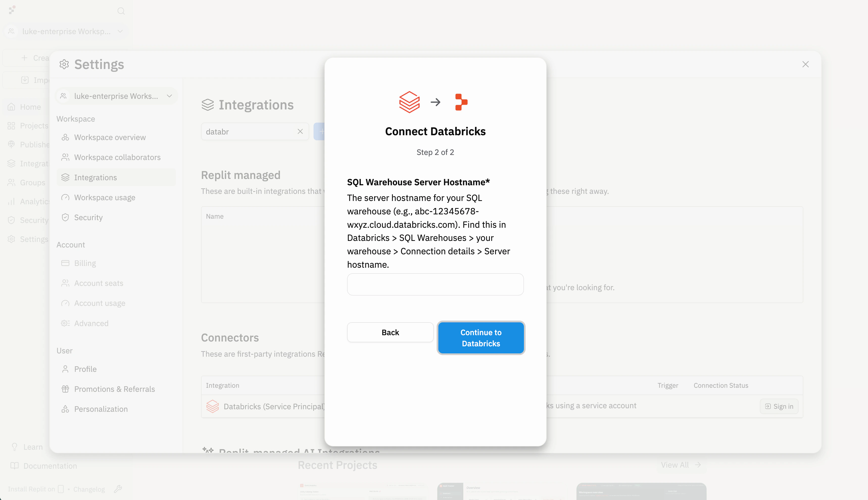Open Documentation link

point(43,466)
